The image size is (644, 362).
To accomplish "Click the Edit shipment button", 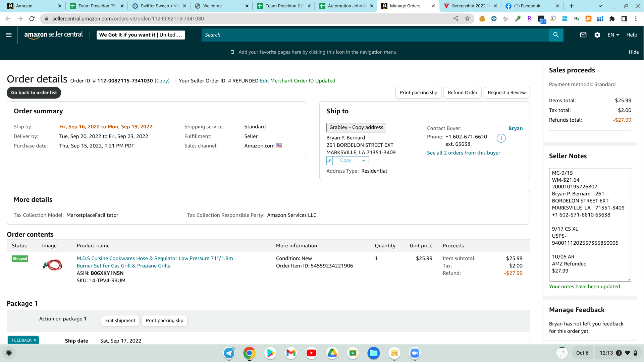I will coord(120,321).
